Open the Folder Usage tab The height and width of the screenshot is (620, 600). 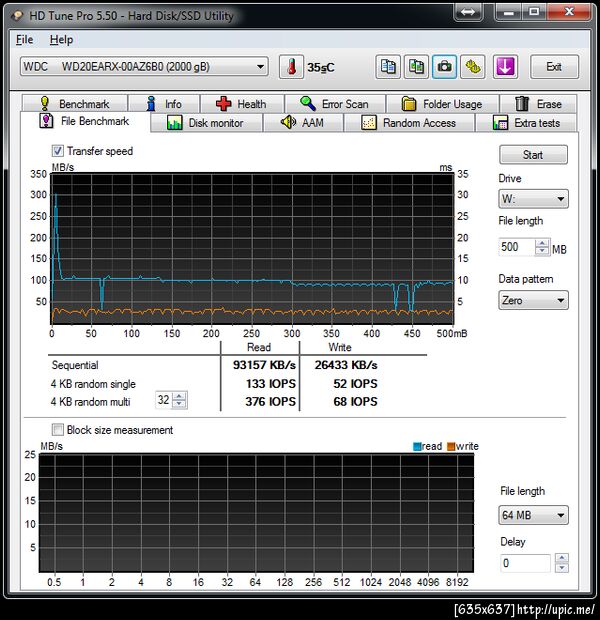442,104
